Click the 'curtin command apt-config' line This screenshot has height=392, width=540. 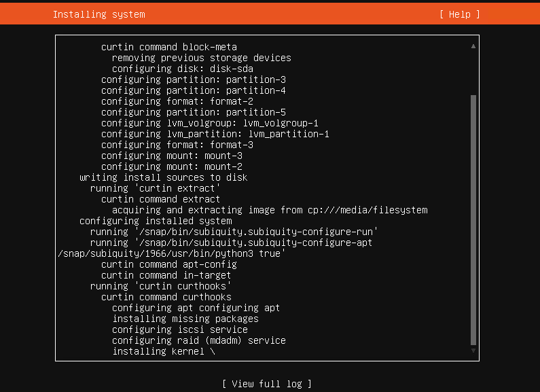click(x=168, y=264)
